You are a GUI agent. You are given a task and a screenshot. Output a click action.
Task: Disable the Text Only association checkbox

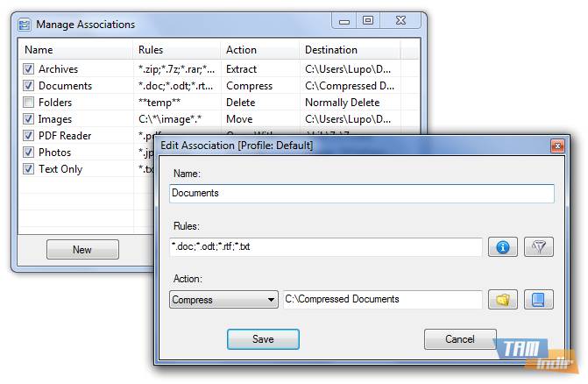tap(29, 169)
